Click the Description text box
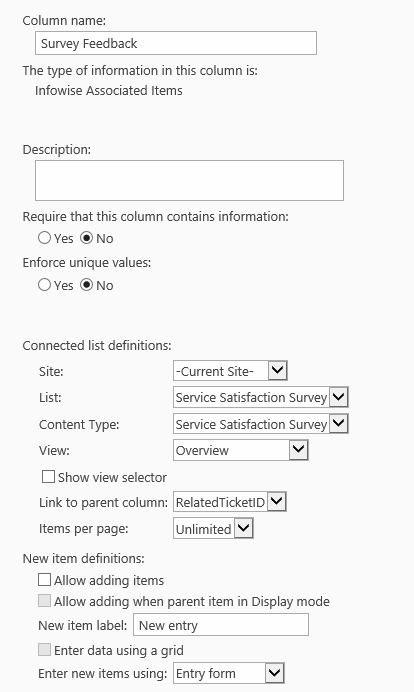Viewport: 414px width, 692px height. tap(189, 181)
